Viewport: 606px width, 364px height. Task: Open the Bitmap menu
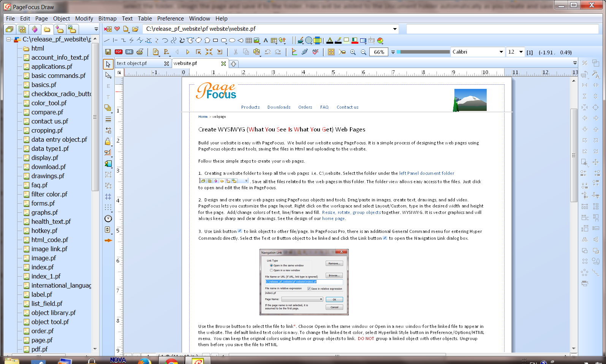107,19
